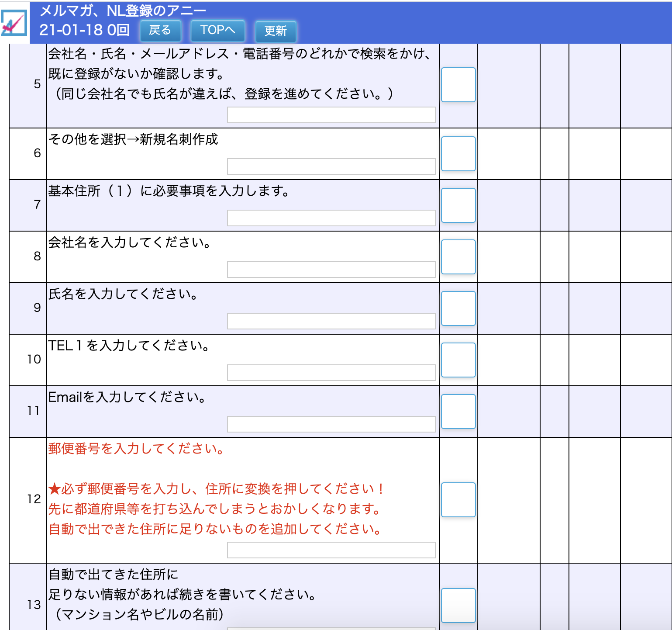672x630 pixels.
Task: Click text 氏名を入力してください。
Action: (123, 294)
